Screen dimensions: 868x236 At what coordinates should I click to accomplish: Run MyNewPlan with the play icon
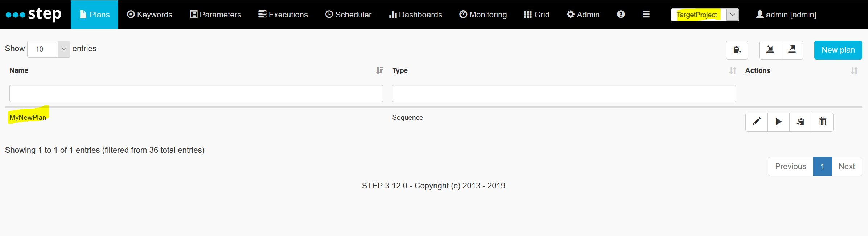778,122
